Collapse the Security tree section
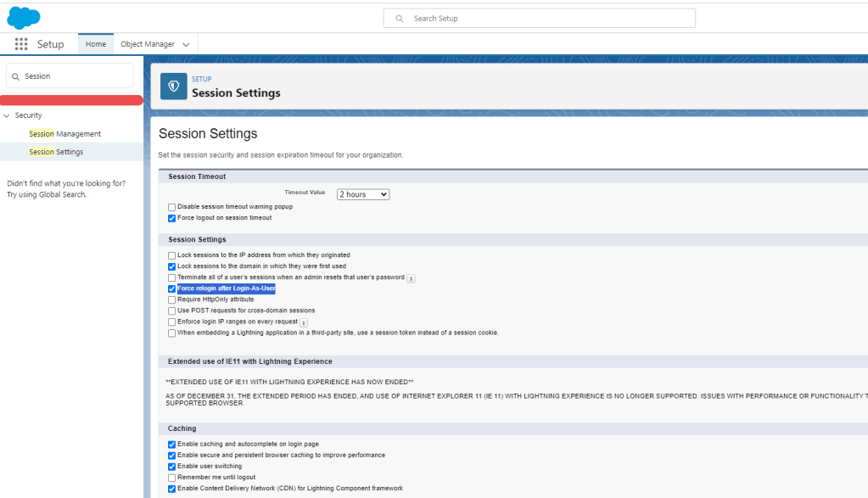This screenshot has width=868, height=498. 7,115
